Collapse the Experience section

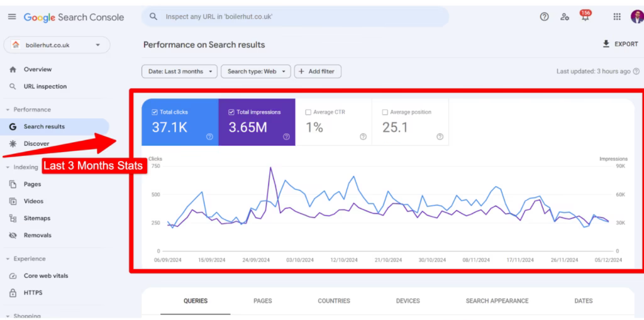(x=8, y=259)
